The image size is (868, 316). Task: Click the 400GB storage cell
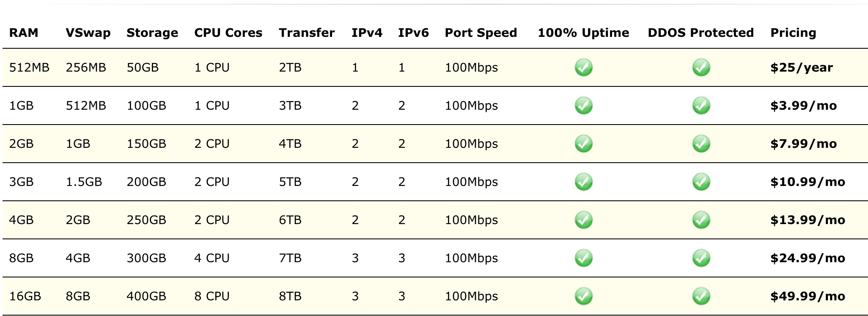[x=146, y=296]
